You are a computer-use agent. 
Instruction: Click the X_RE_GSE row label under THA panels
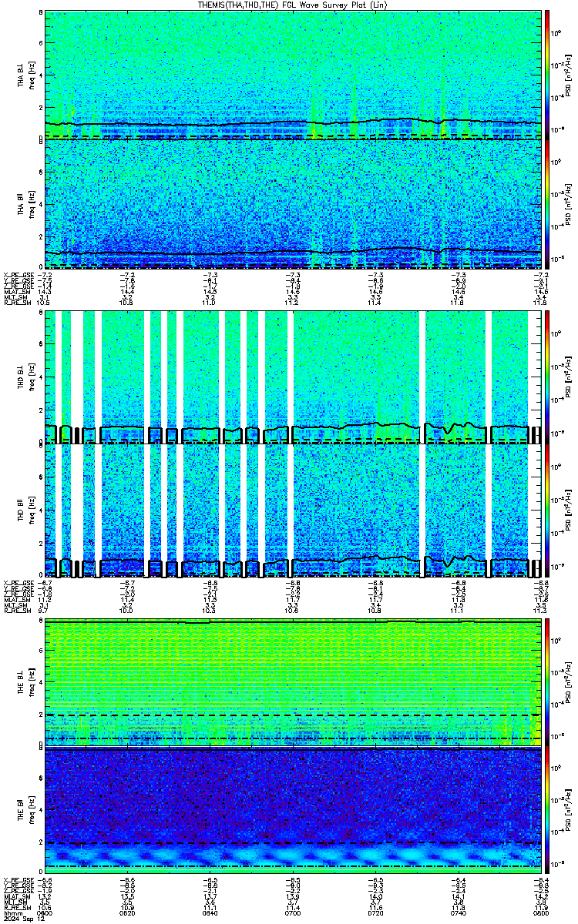[18, 273]
